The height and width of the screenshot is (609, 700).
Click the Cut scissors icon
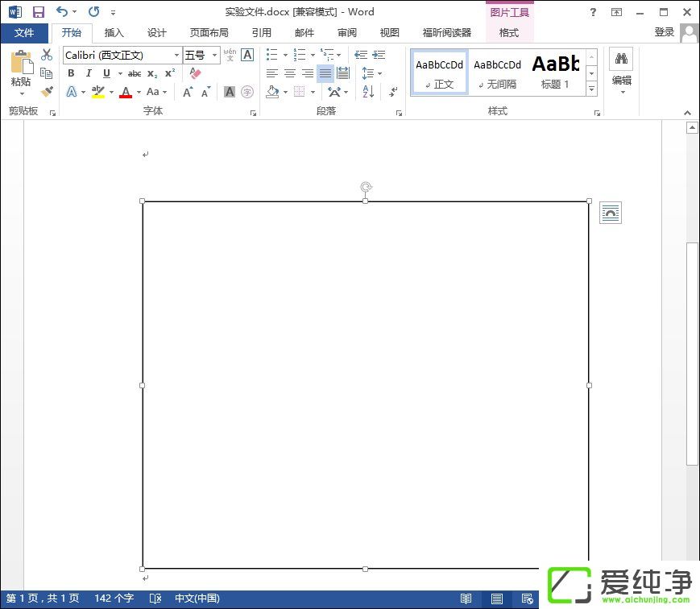point(47,55)
